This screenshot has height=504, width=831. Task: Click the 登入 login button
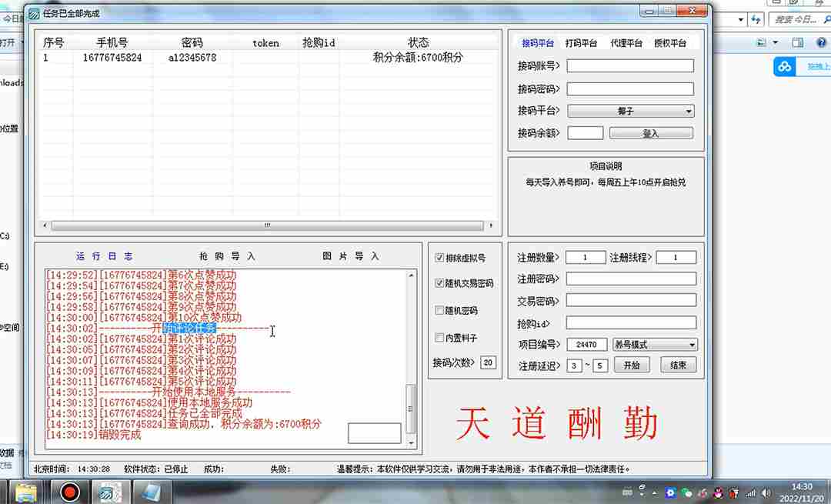[x=651, y=133]
